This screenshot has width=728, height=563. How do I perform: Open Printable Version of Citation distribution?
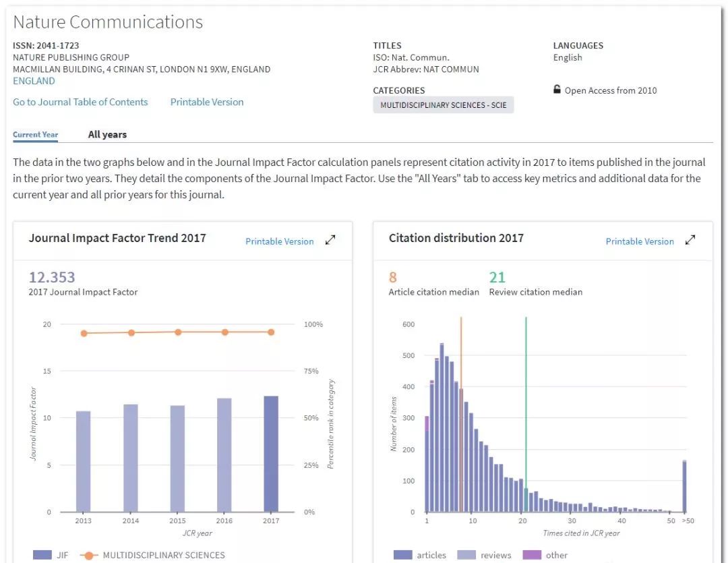click(x=640, y=241)
